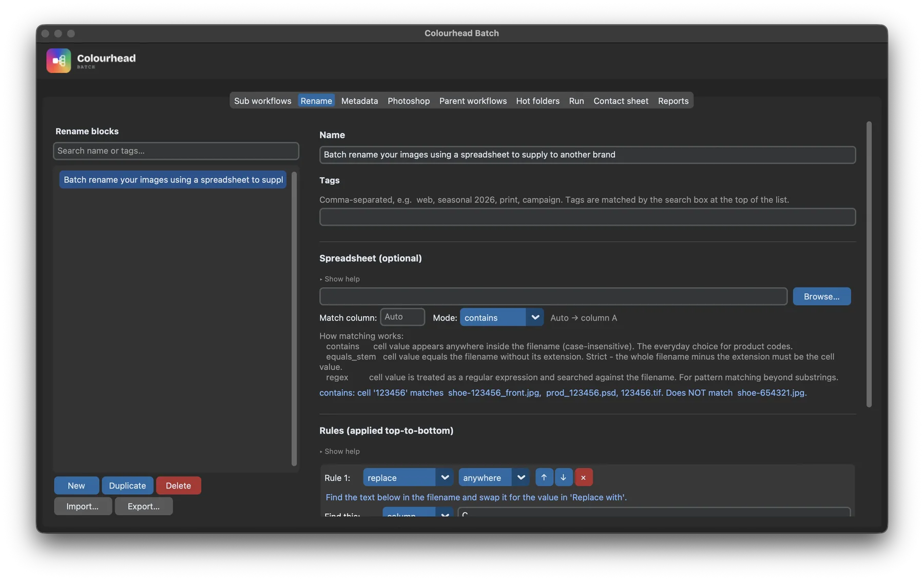
Task: Edit the Name text field
Action: pyautogui.click(x=587, y=155)
